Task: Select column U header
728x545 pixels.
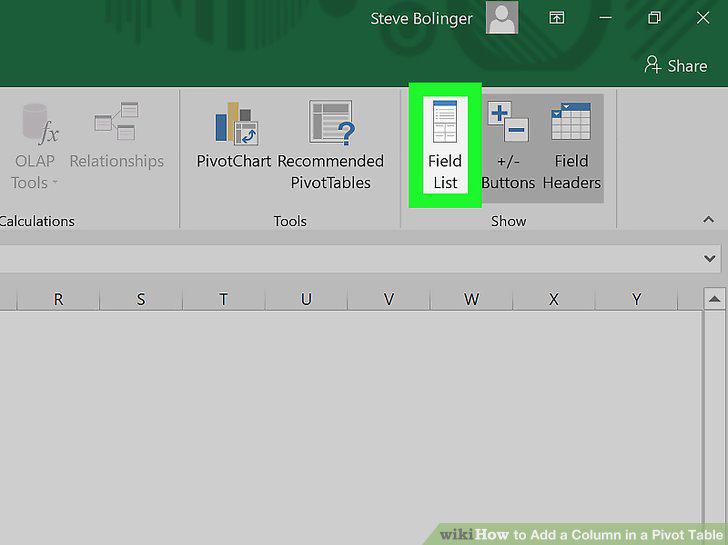Action: [x=306, y=299]
